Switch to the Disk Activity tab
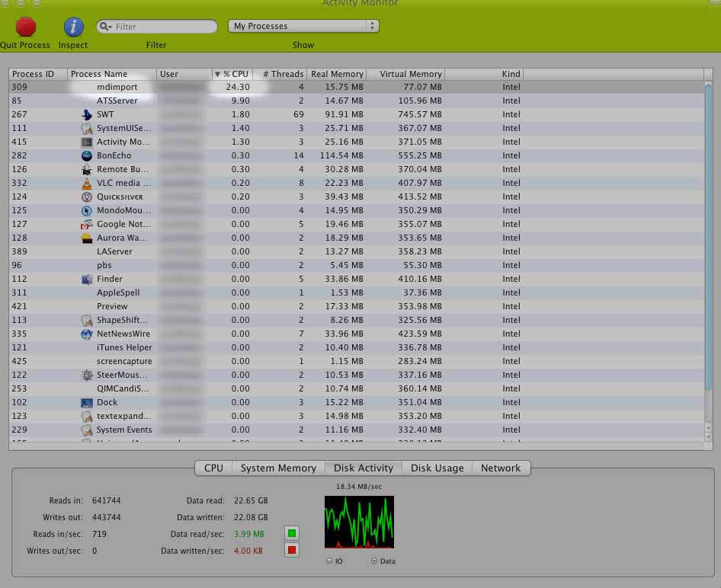This screenshot has height=588, width=721. (364, 468)
